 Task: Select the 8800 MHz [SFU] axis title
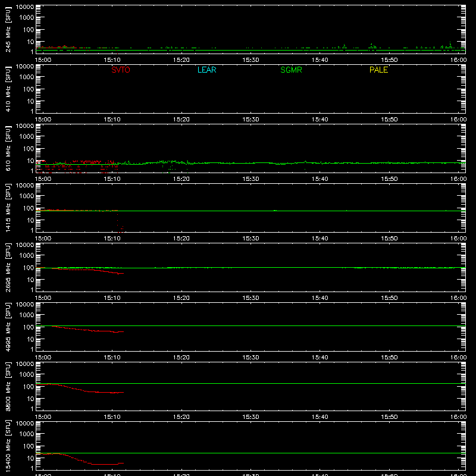(8, 386)
